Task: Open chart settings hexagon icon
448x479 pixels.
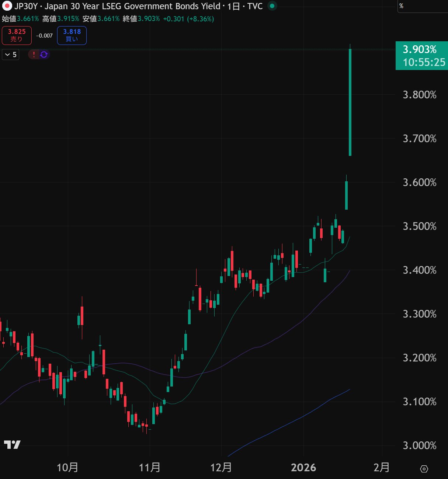Action: point(424,469)
